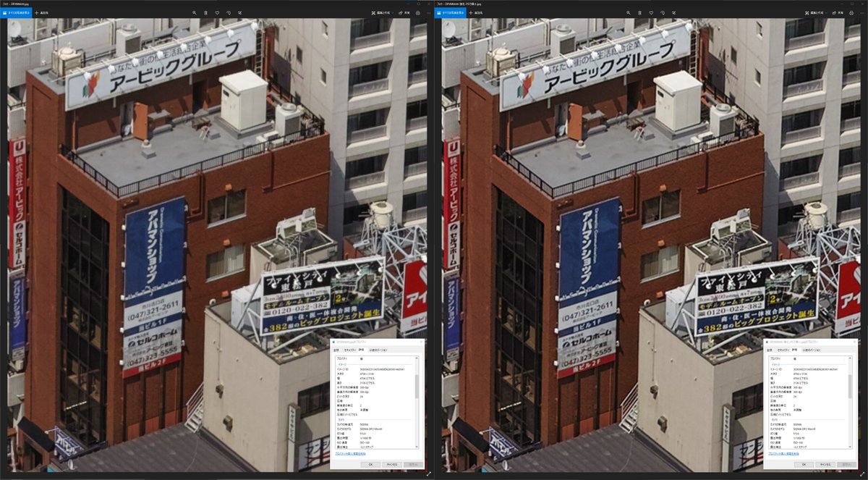Print the photo from the right Photos window
Image resolution: width=868 pixels, height=480 pixels.
coord(852,13)
